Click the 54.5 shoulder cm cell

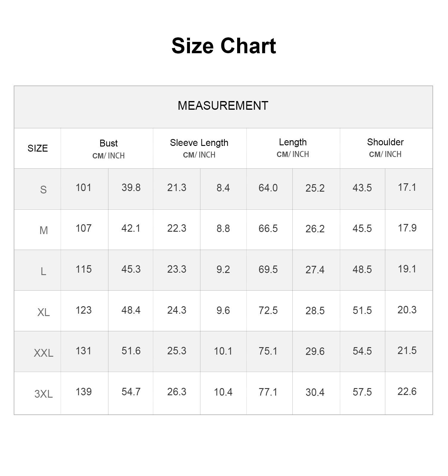pyautogui.click(x=363, y=351)
